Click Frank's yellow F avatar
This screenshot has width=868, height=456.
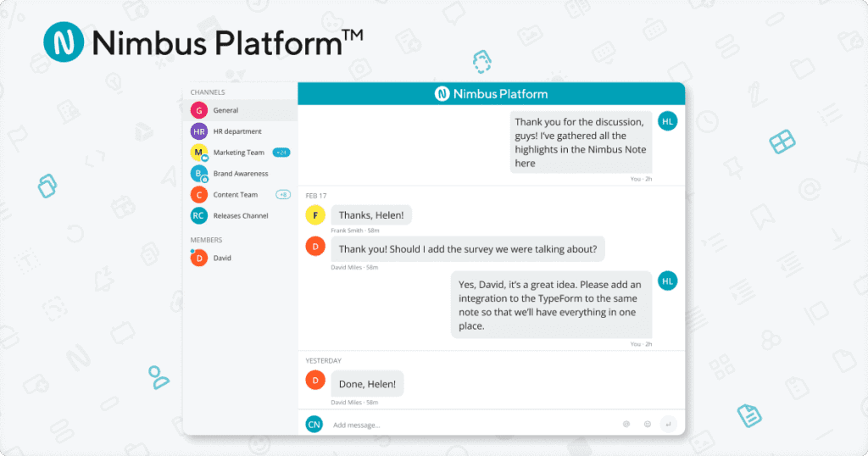point(315,215)
